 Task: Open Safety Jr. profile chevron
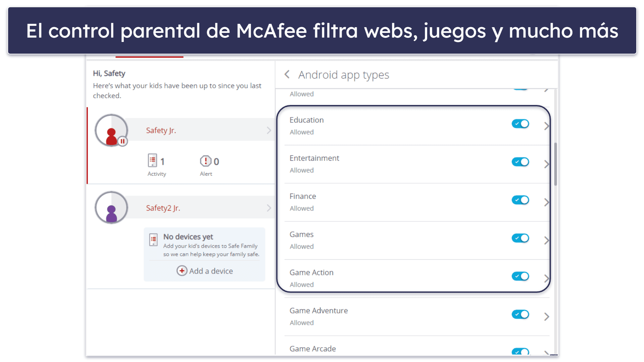269,131
